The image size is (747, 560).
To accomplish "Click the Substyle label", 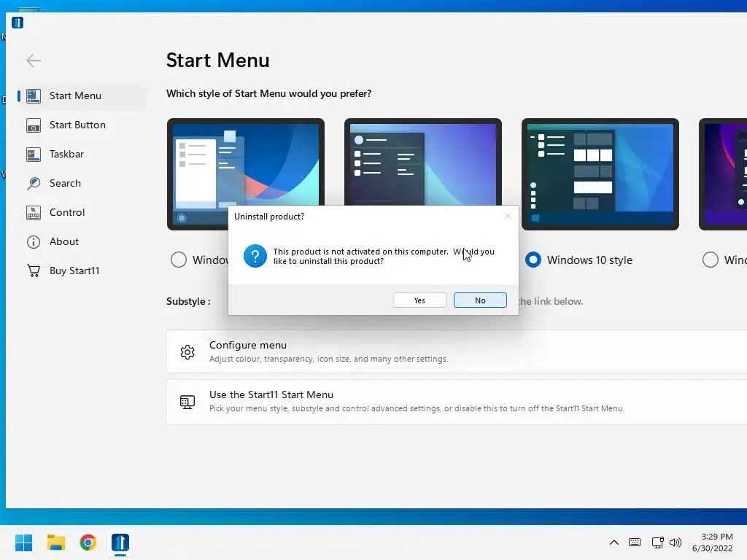I will [188, 301].
